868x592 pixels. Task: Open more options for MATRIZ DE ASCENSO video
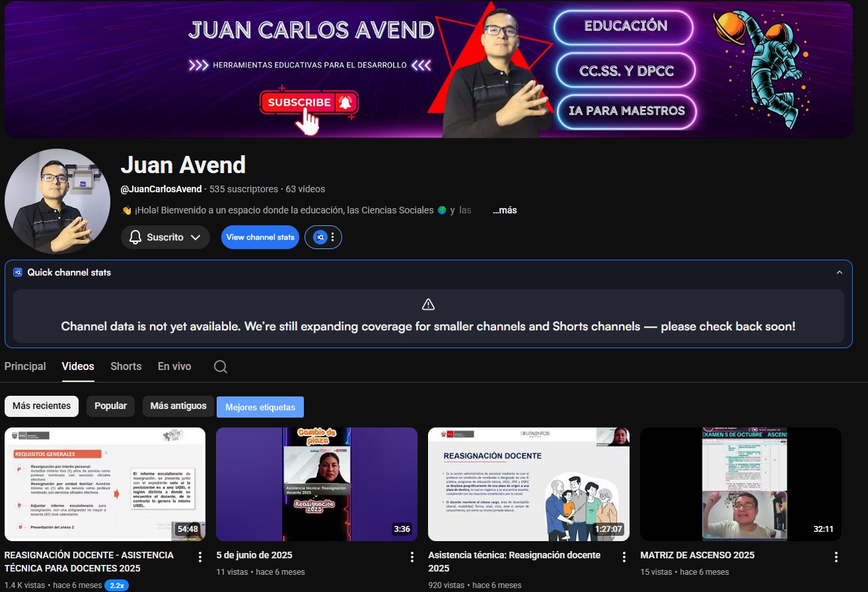coord(836,557)
